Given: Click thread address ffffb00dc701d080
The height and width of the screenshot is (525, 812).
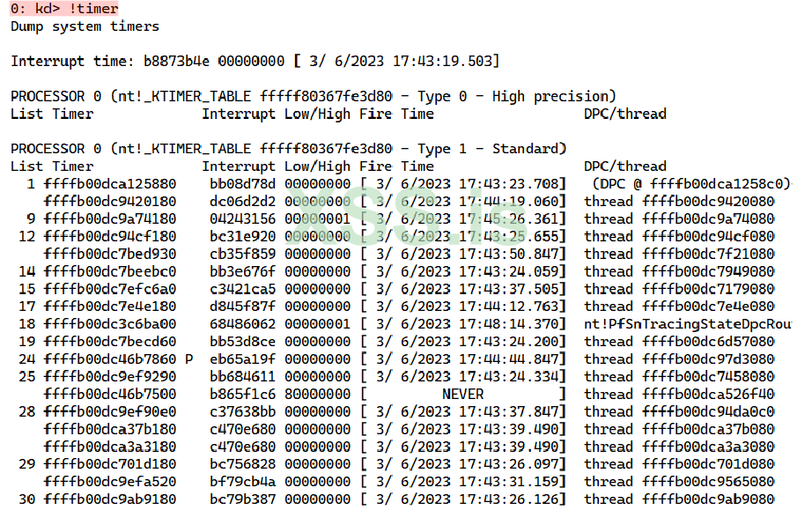Looking at the screenshot, I should (709, 463).
